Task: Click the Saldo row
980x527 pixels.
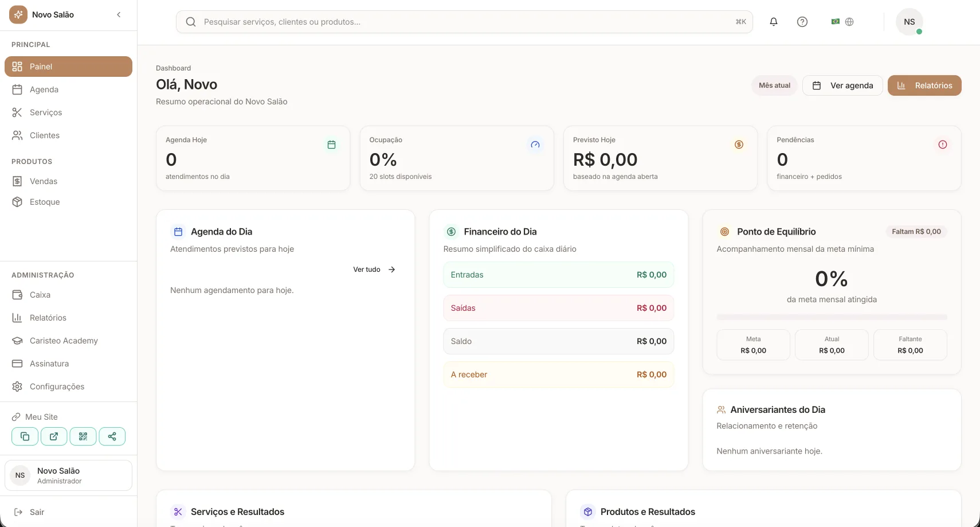Action: click(x=559, y=341)
